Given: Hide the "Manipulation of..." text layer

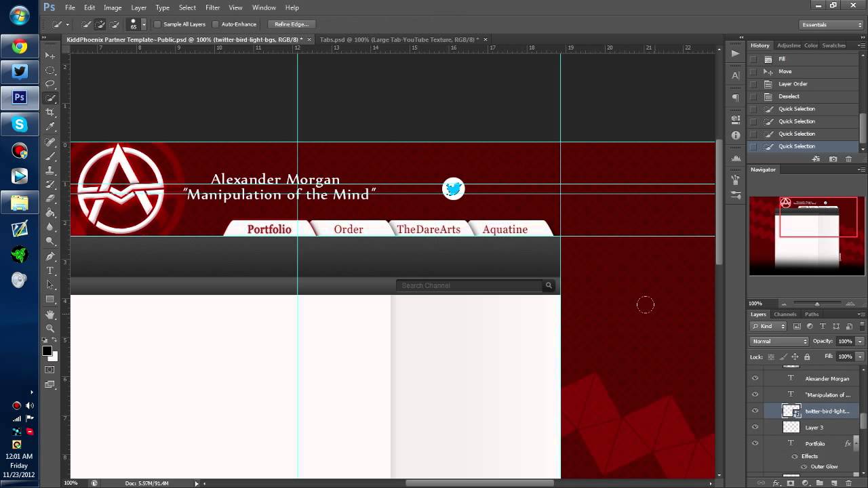Looking at the screenshot, I should 755,394.
